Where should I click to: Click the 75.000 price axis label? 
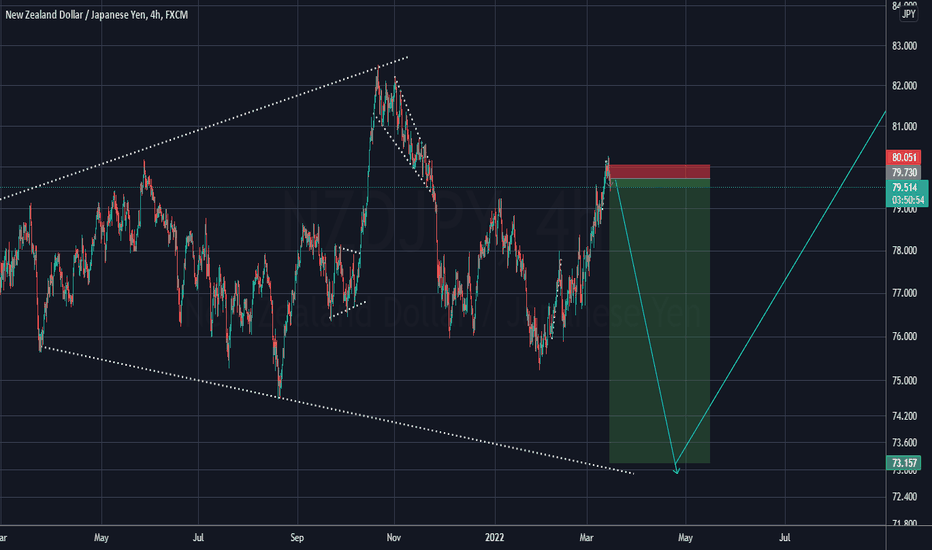tap(905, 381)
